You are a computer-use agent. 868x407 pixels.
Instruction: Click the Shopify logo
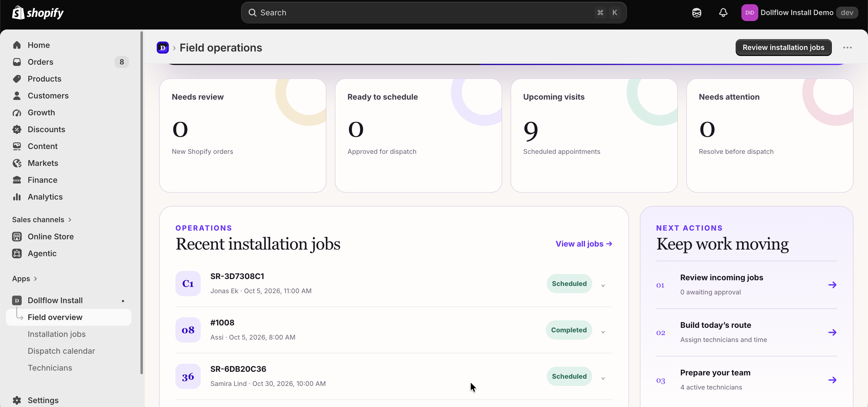(38, 13)
